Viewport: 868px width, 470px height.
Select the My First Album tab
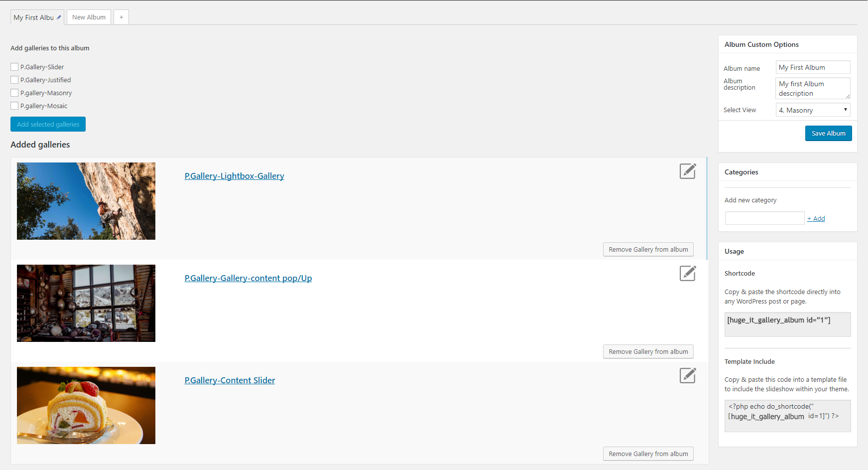click(33, 17)
